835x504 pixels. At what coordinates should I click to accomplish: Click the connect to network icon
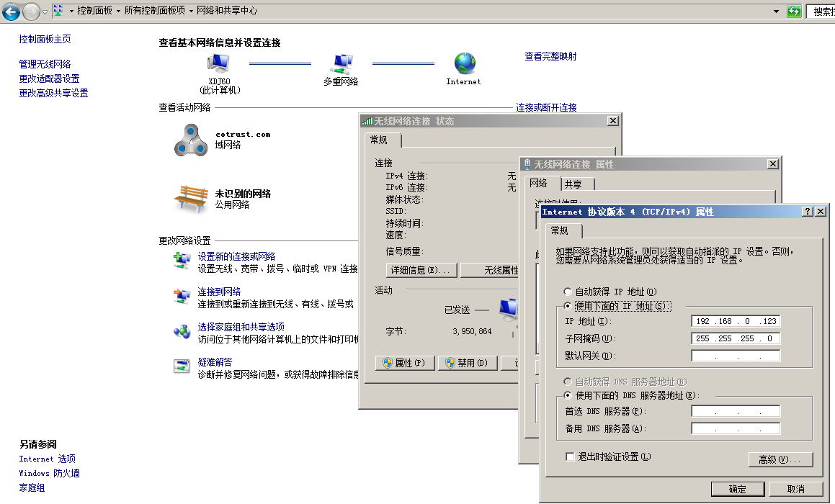[x=182, y=296]
